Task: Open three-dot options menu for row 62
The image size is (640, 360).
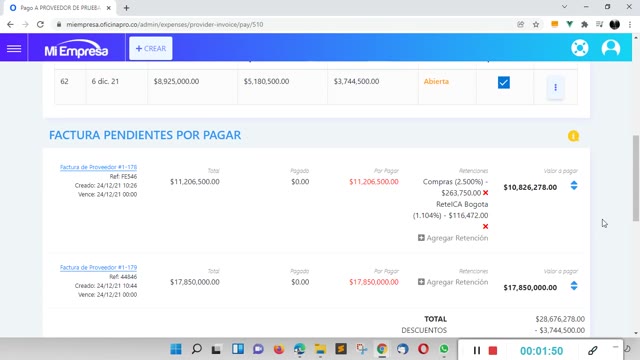Action: [x=555, y=87]
